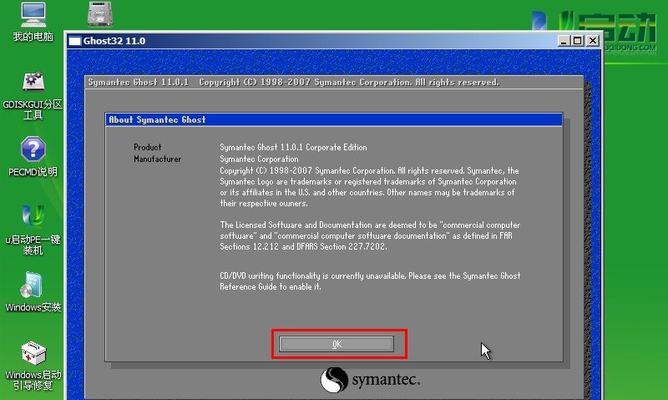Screen dimensions: 668x400
Task: Launch the Windows启动引导修复 icon
Action: click(33, 365)
